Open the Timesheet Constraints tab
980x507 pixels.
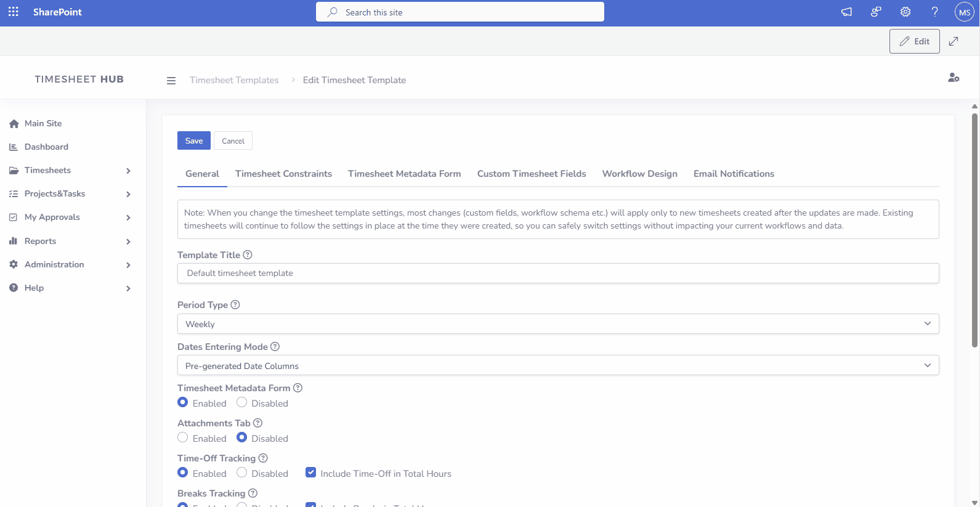tap(283, 174)
